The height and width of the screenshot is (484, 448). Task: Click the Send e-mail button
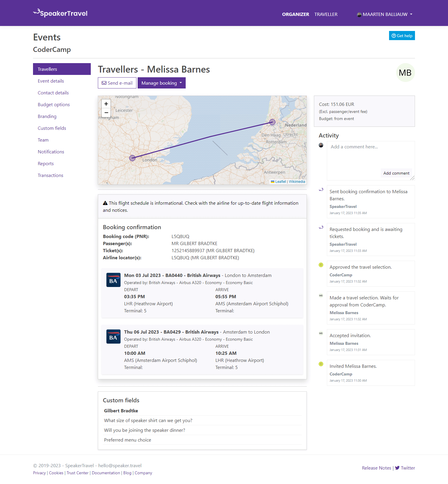pos(117,83)
